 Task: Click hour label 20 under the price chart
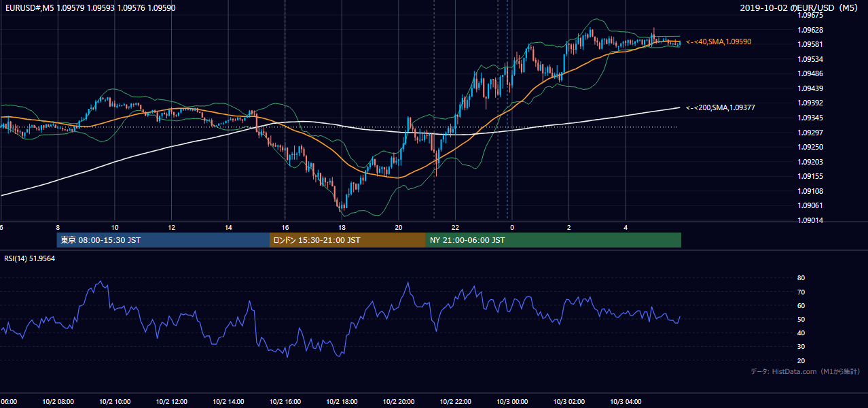(x=399, y=228)
